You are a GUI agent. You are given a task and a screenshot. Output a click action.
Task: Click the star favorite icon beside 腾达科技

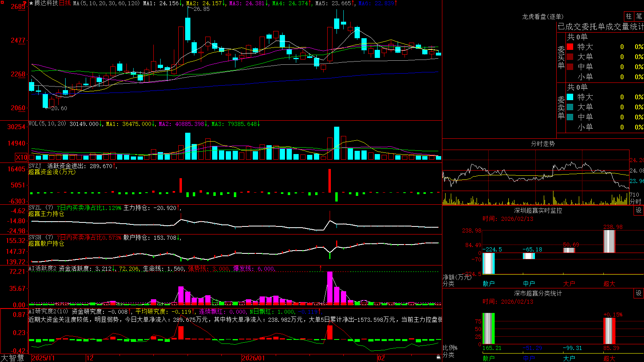click(x=31, y=3)
